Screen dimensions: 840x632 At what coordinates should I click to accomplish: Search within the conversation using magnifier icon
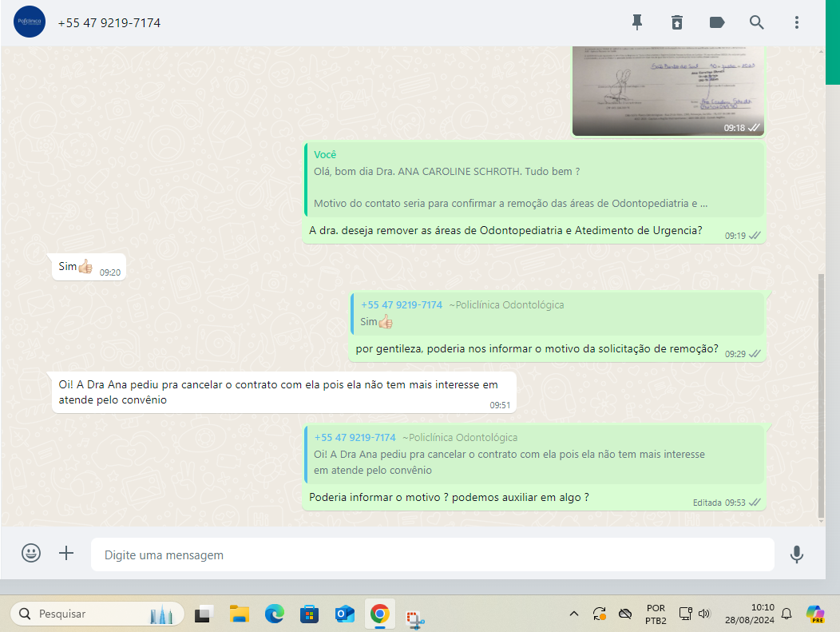(x=757, y=22)
